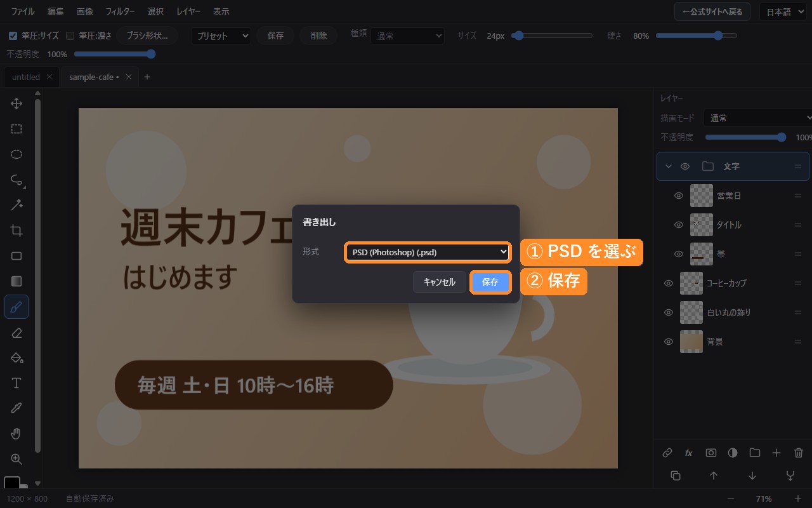Select the Crop tool
Viewport: 812px width, 508px height.
point(16,231)
